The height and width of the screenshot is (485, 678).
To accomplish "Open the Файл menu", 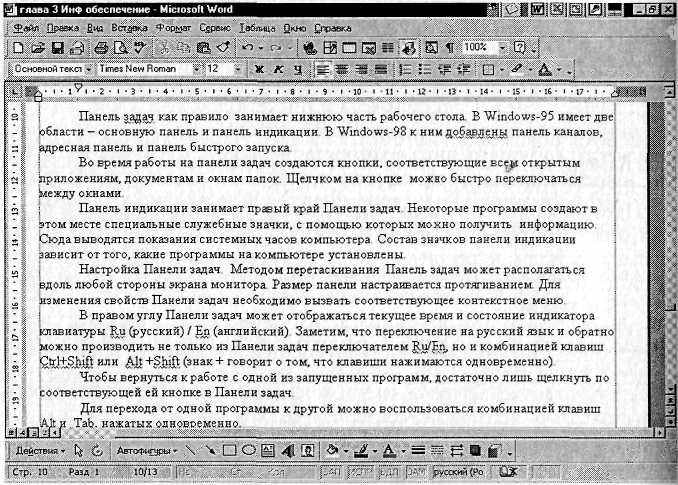I will click(26, 28).
